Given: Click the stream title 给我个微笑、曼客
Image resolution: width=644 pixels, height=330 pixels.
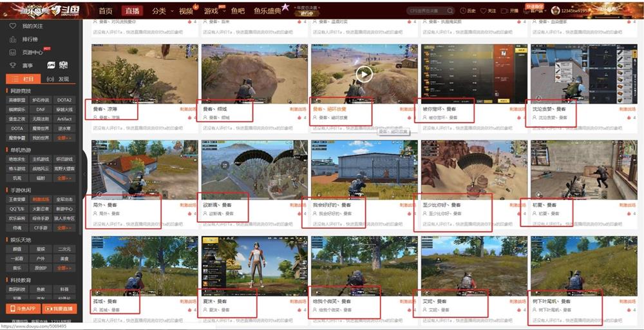Looking at the screenshot, I should pos(332,301).
